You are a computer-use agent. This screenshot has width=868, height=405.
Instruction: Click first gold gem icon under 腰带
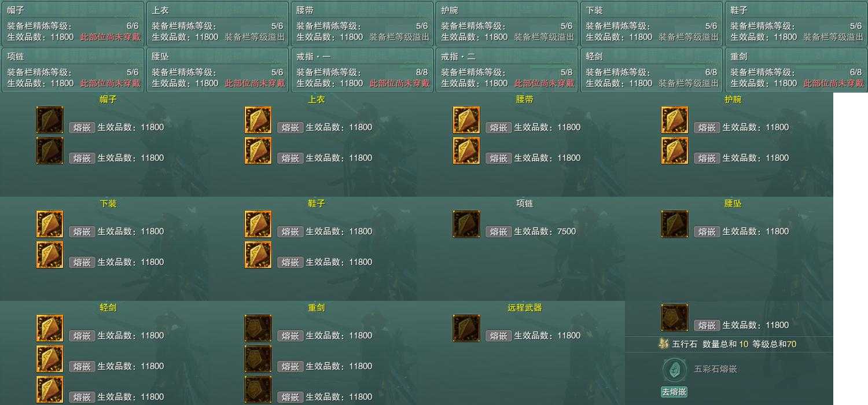(466, 120)
